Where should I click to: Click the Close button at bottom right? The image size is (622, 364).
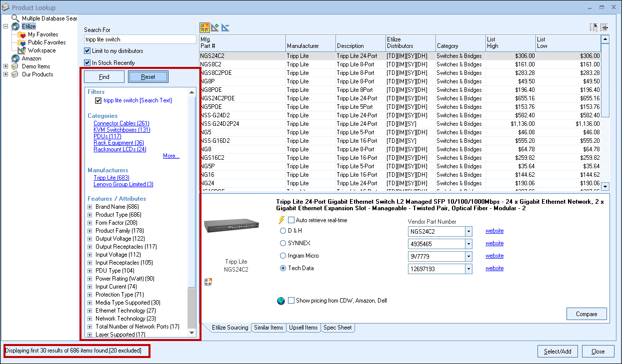pyautogui.click(x=598, y=352)
